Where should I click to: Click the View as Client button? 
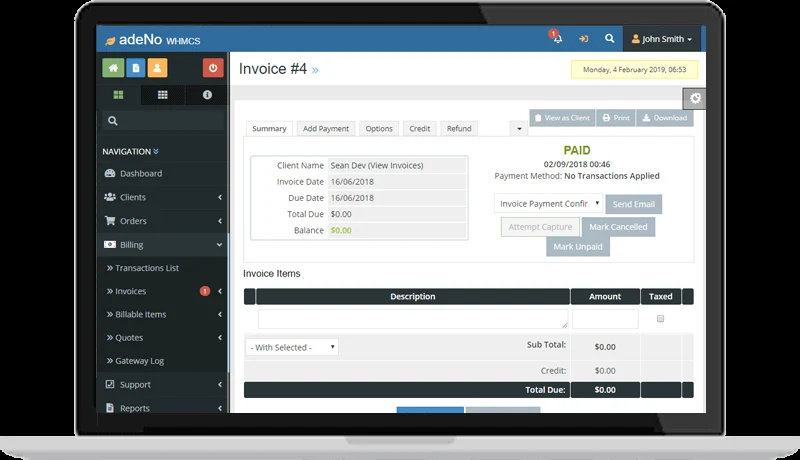[x=562, y=118]
